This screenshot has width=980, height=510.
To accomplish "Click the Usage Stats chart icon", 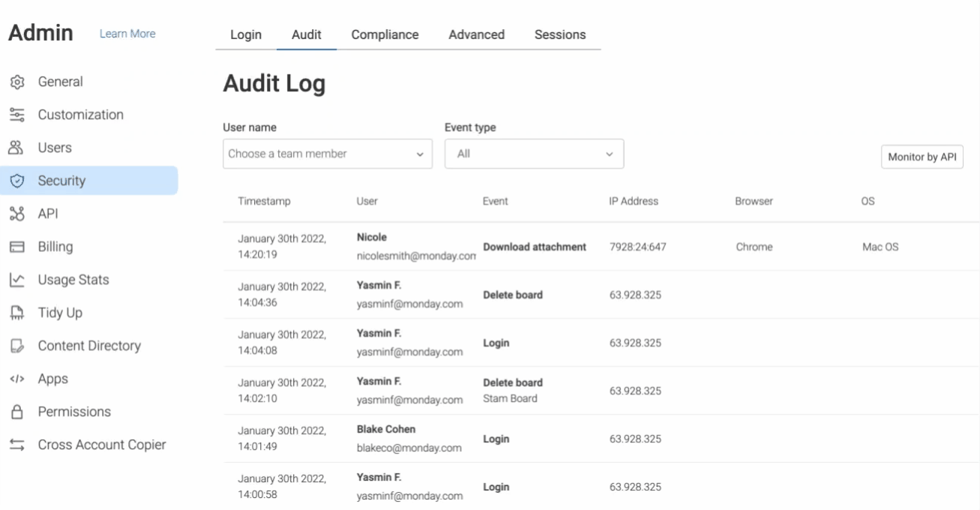I will click(16, 279).
